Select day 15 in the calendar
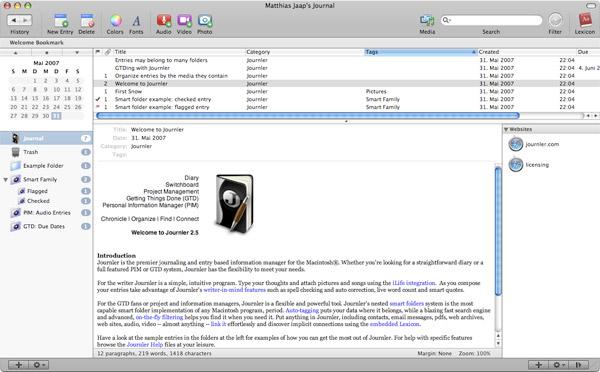Screen dimensions: 600x372 point(35,98)
